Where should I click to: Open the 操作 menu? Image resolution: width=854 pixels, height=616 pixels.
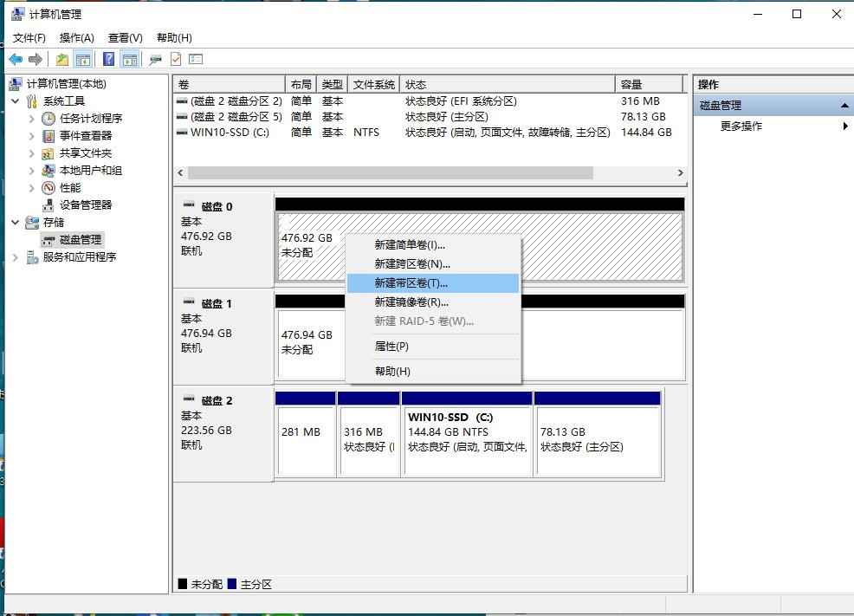(x=77, y=37)
